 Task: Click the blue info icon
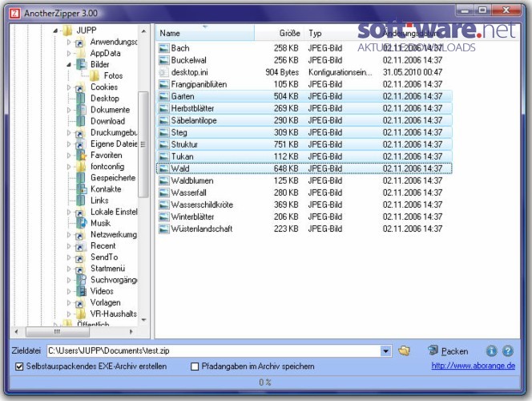491,350
